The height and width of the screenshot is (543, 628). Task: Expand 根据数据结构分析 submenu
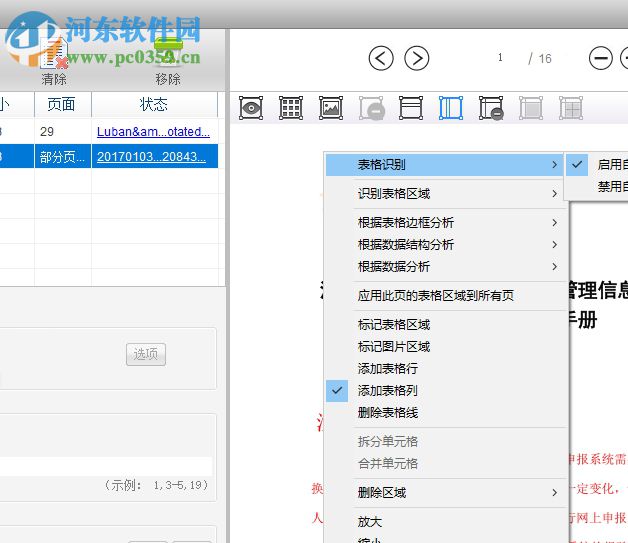[x=444, y=245]
